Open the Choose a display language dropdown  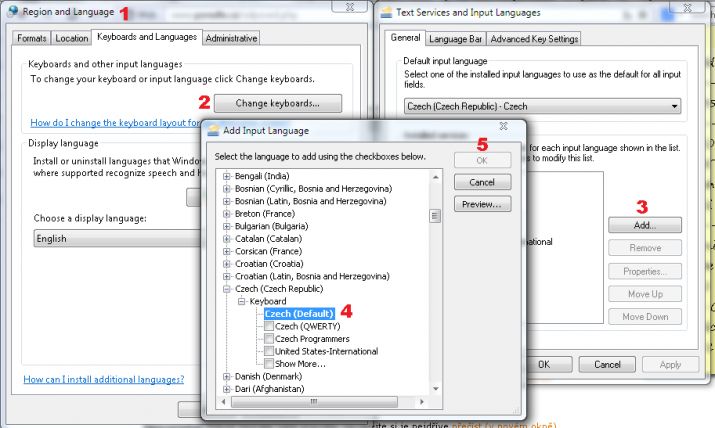click(x=118, y=238)
